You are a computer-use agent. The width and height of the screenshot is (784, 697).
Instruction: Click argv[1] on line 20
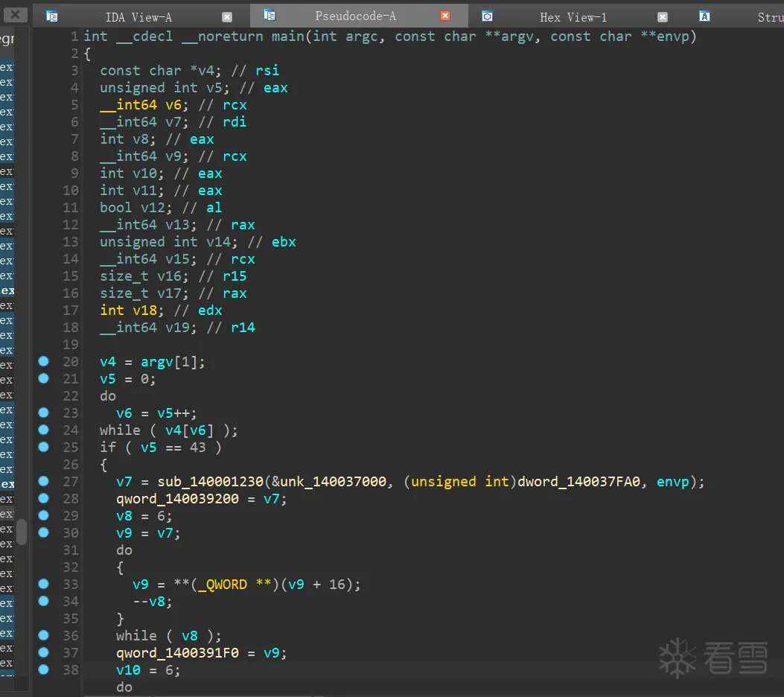169,361
